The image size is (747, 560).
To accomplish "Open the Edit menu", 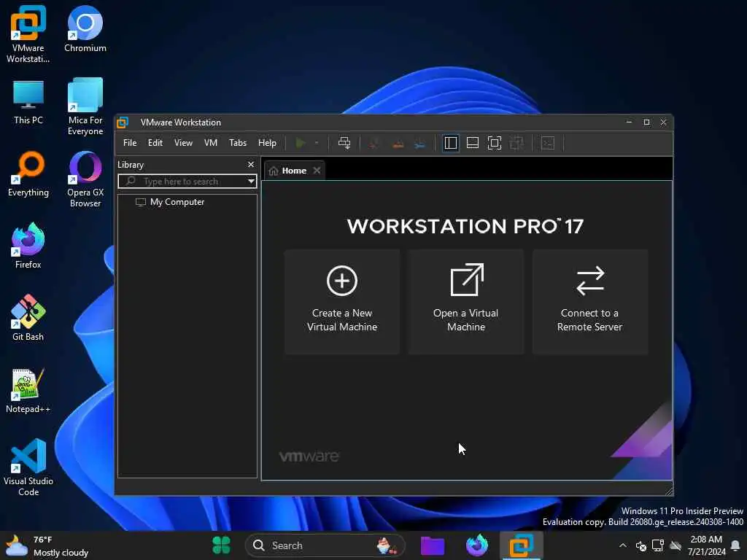I will pyautogui.click(x=155, y=143).
